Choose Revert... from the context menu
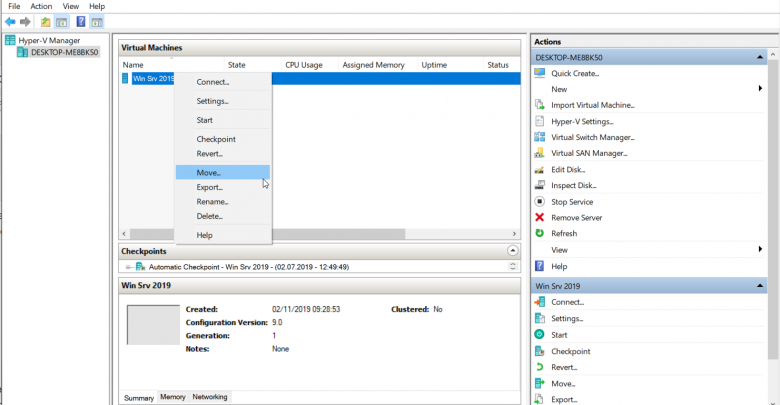Image resolution: width=780 pixels, height=405 pixels. (223, 154)
